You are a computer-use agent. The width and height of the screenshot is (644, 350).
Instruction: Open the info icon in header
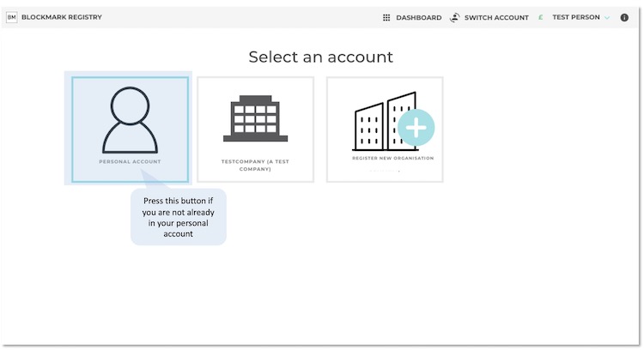tap(624, 17)
